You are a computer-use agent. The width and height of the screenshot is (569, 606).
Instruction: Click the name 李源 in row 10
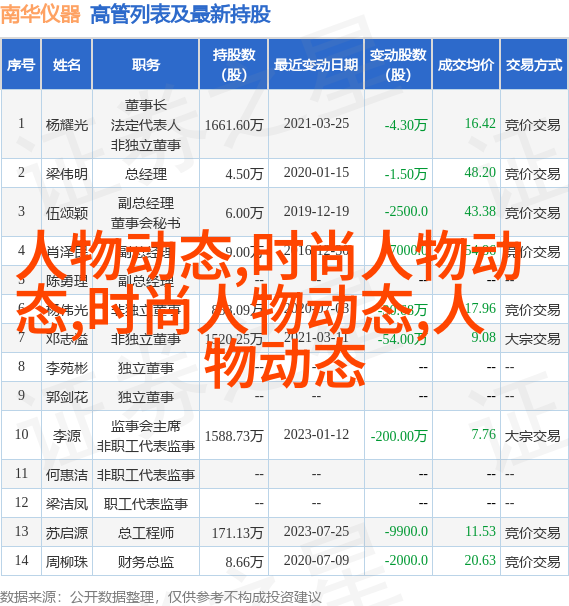[66, 436]
